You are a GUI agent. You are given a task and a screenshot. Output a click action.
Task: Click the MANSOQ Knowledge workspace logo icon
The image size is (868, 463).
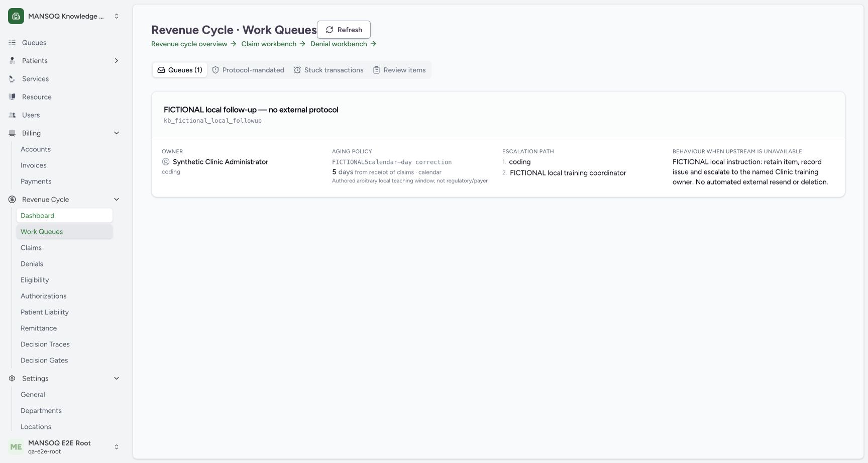pos(16,16)
